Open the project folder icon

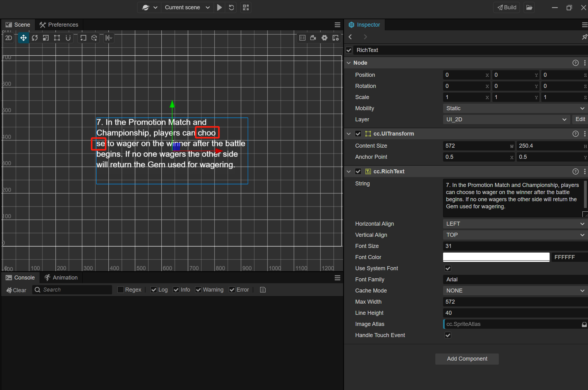[529, 7]
